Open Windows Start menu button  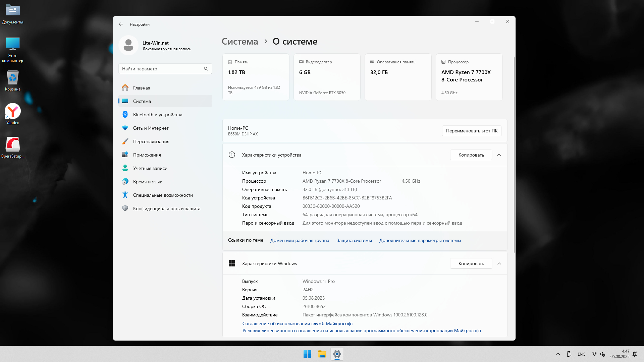307,354
